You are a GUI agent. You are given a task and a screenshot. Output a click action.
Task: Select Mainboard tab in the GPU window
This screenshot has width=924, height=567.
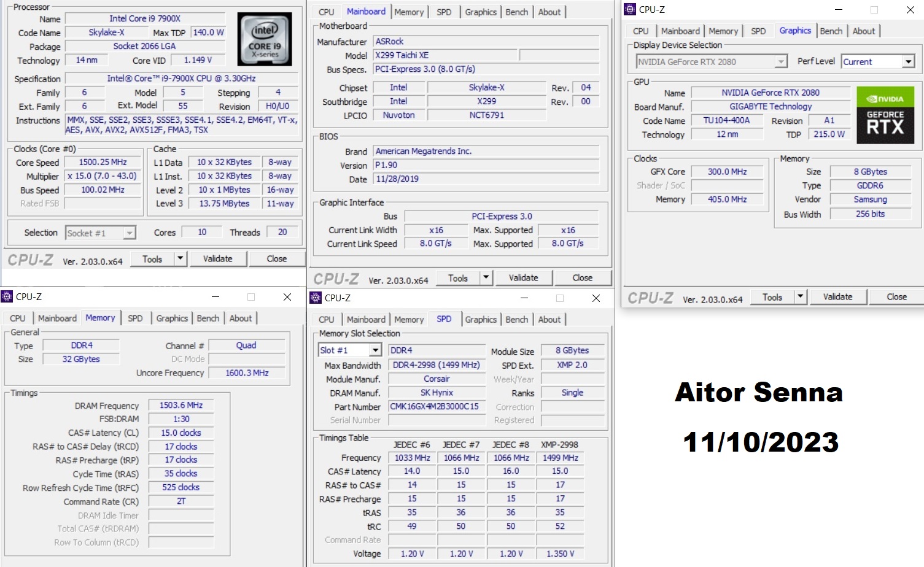click(x=680, y=31)
